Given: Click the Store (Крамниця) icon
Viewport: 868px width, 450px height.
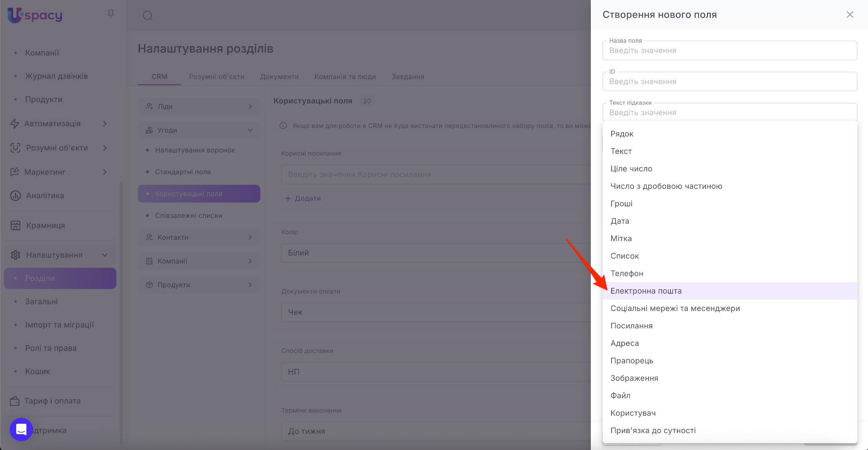Looking at the screenshot, I should (15, 225).
